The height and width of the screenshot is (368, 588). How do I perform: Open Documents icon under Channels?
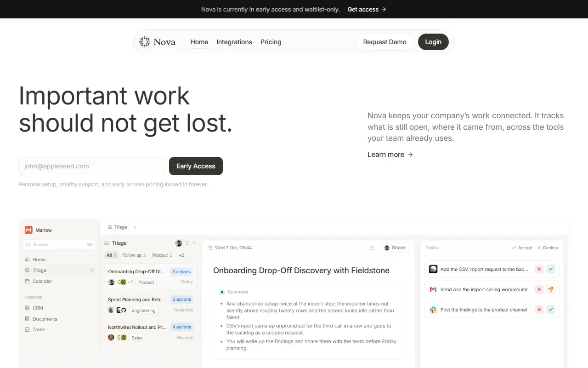tap(27, 319)
